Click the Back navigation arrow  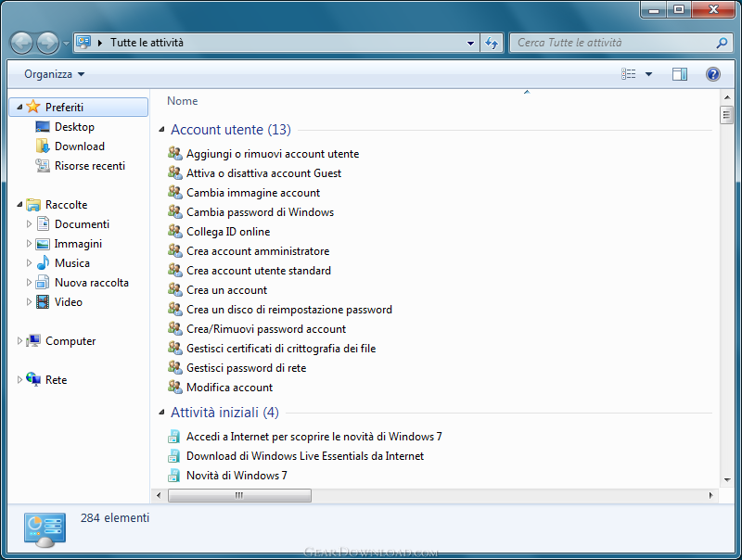tap(21, 43)
